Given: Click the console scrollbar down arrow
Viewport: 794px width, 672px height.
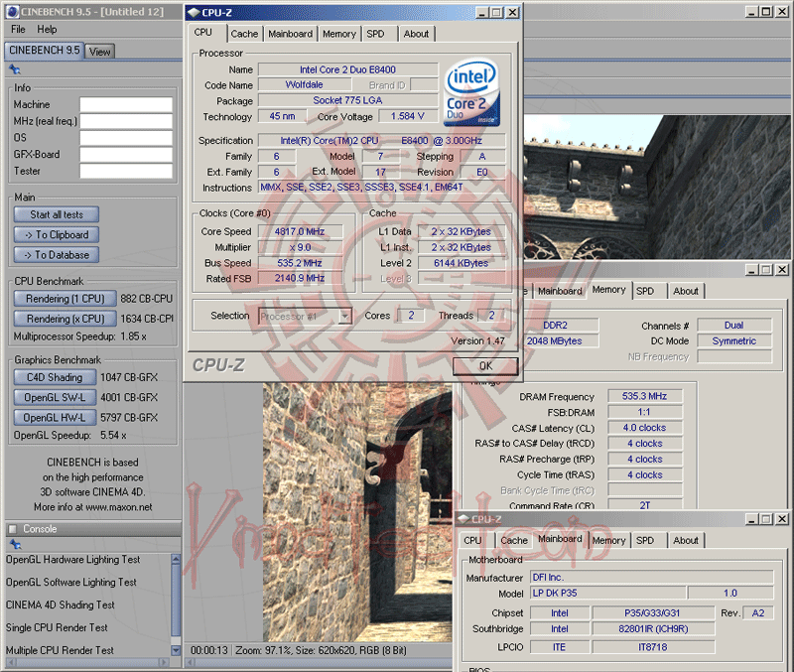Looking at the screenshot, I should click(x=176, y=650).
